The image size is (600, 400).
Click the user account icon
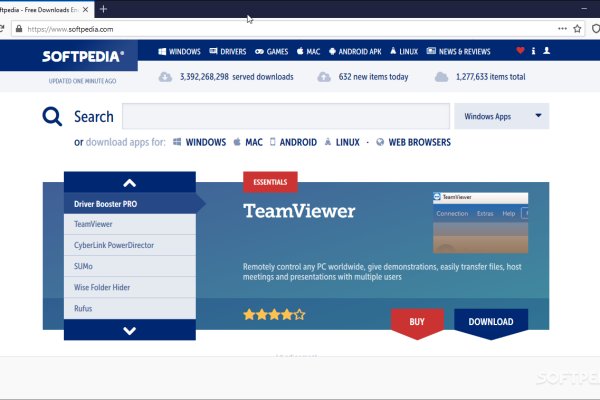[548, 51]
